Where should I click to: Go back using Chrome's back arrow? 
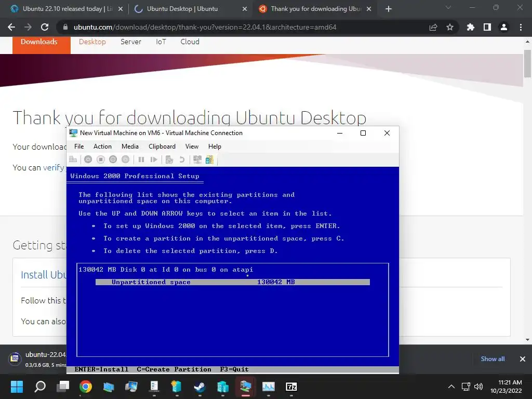(x=11, y=27)
